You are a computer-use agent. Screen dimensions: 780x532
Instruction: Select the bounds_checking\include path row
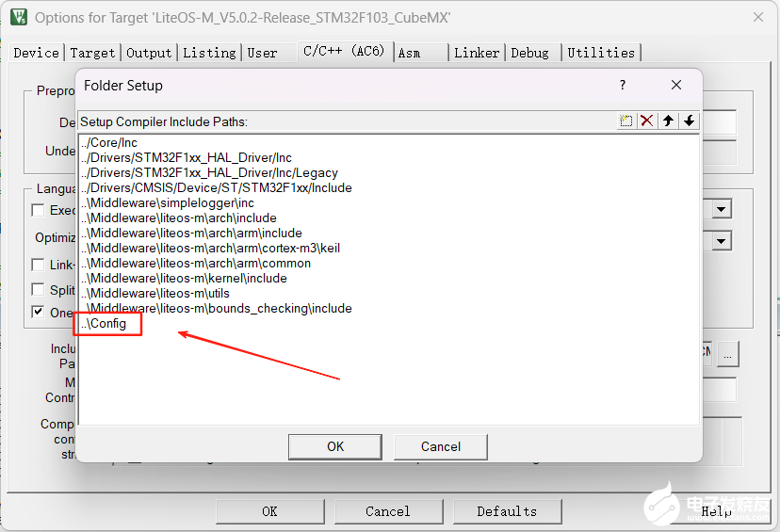[389, 308]
